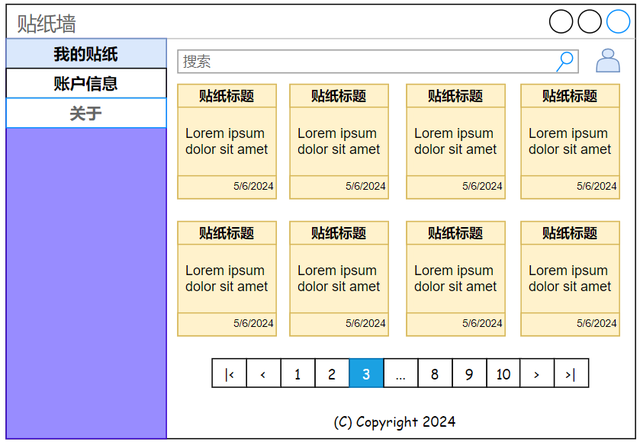This screenshot has width=640, height=442.
Task: Click the magnifier search icon
Action: click(x=565, y=62)
